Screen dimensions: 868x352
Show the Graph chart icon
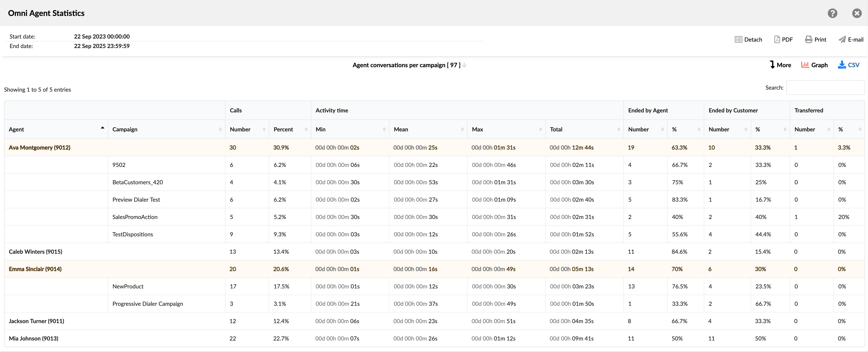click(805, 65)
